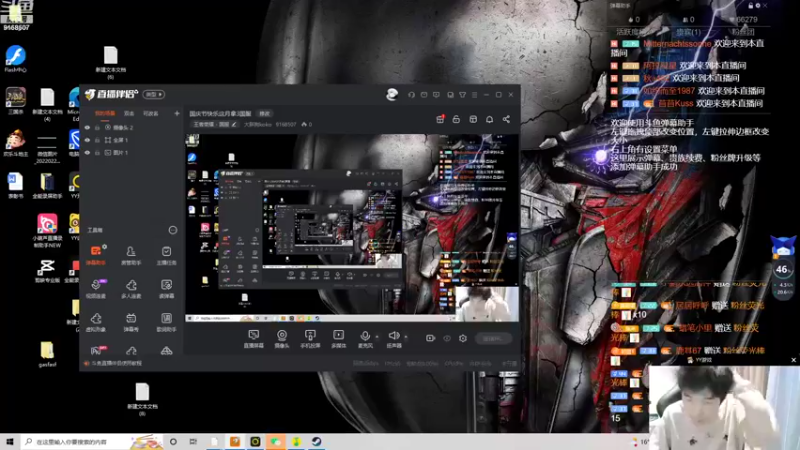
Task: Switch to 贵宾(1) tab in danmu panel
Action: (x=688, y=32)
